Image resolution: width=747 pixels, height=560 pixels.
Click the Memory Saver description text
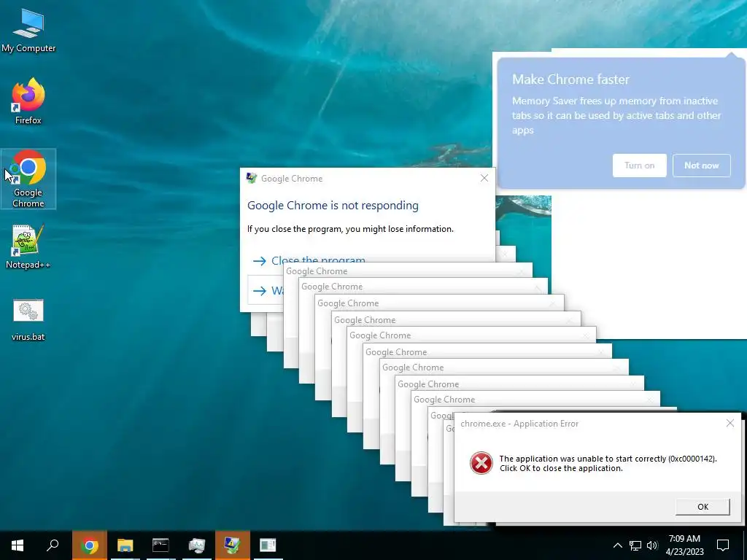[616, 115]
